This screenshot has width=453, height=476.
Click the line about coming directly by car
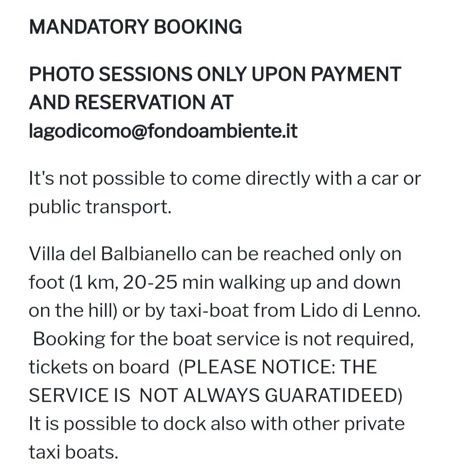point(224,179)
